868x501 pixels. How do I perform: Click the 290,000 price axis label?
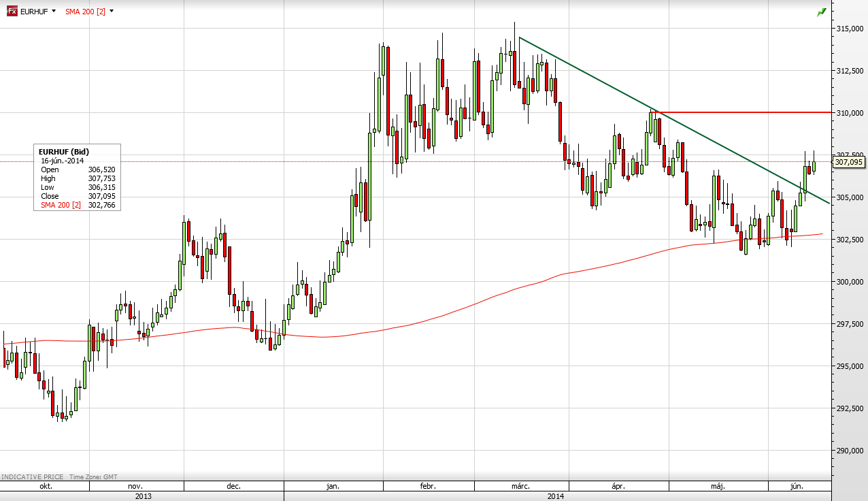(850, 451)
